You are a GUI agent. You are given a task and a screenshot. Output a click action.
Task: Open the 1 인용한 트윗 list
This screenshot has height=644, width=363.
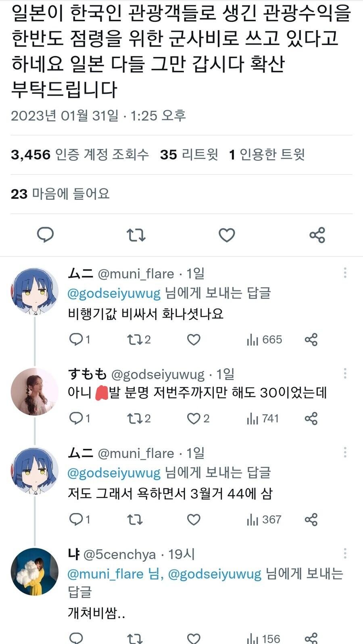tap(267, 154)
